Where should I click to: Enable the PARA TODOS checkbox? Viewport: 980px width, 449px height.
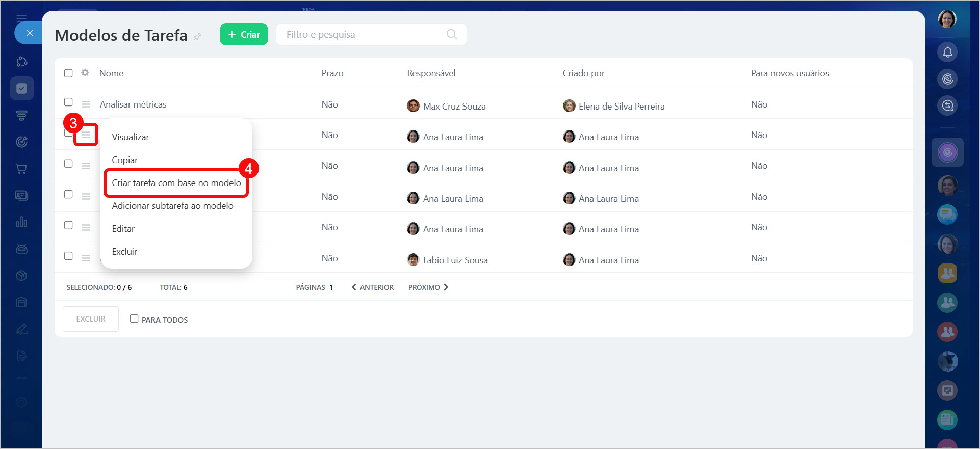point(134,319)
